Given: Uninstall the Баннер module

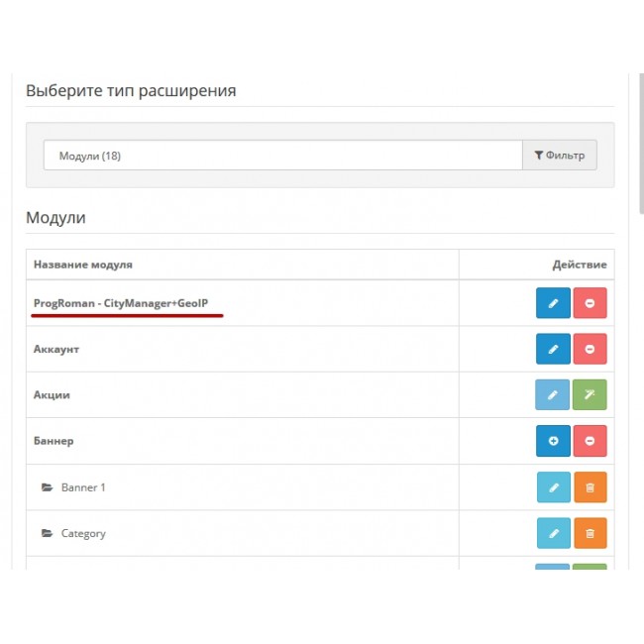Looking at the screenshot, I should [590, 441].
